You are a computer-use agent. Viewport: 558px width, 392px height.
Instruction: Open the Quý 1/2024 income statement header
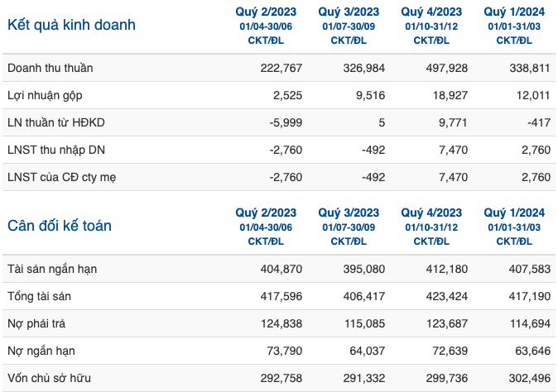[514, 12]
